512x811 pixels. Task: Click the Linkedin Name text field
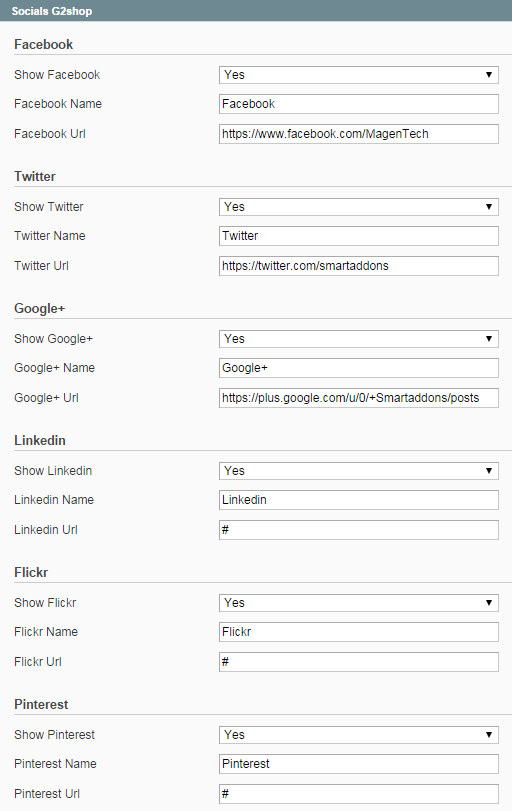click(358, 500)
